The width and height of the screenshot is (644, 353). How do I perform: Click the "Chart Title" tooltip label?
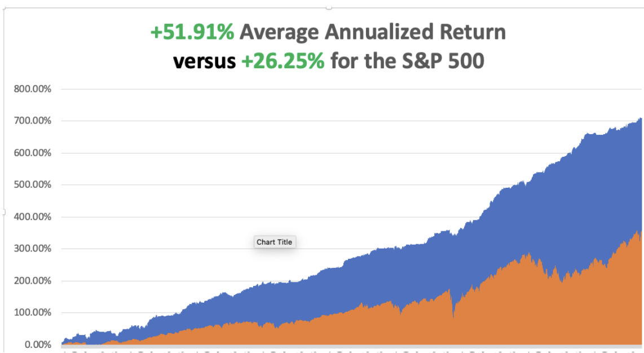click(x=275, y=242)
